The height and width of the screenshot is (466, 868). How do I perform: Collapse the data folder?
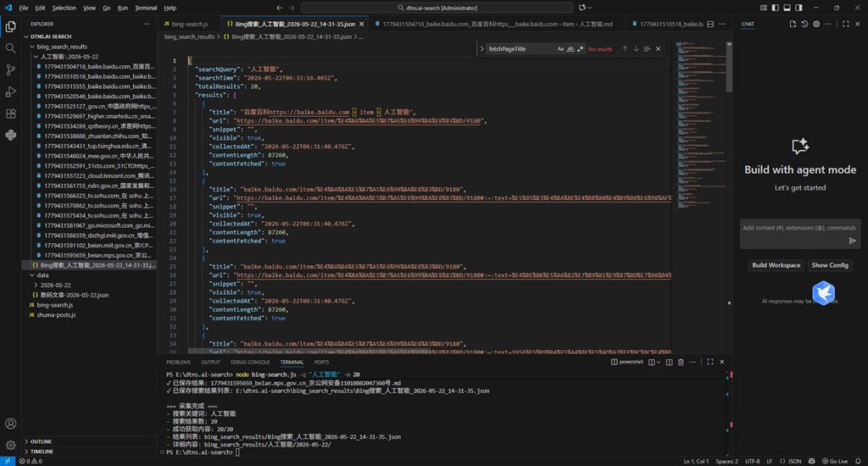pyautogui.click(x=32, y=275)
